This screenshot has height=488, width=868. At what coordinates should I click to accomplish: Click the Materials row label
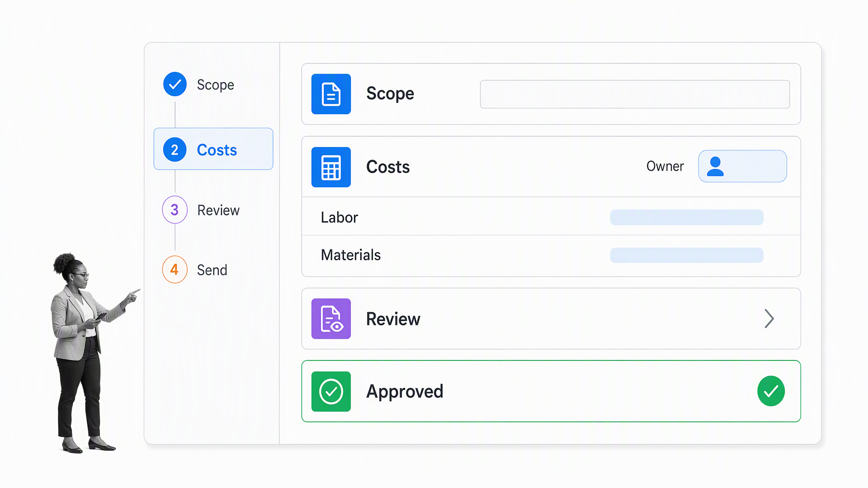351,255
